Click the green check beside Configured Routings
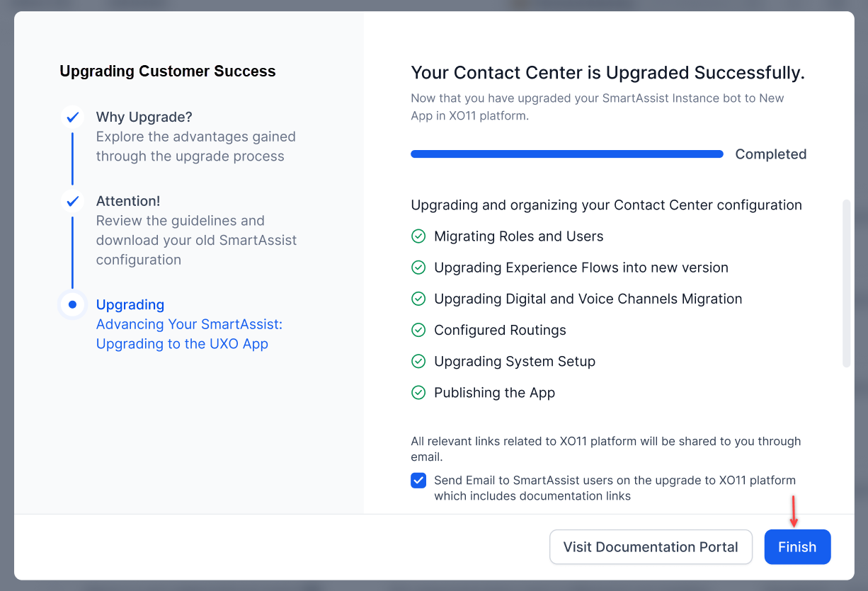The width and height of the screenshot is (868, 591). pyautogui.click(x=418, y=330)
